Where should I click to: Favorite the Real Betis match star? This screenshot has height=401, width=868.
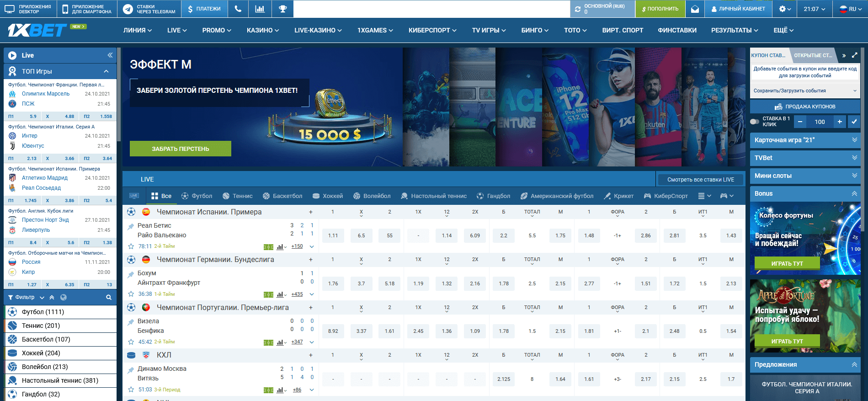point(131,246)
